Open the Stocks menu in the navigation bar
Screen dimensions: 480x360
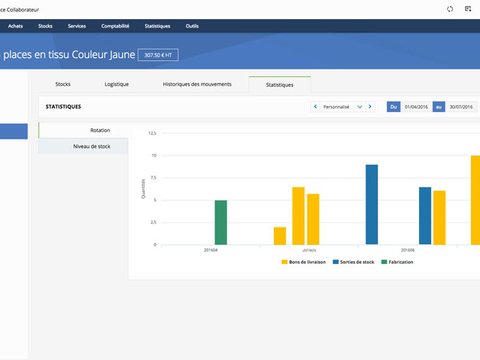coord(45,26)
